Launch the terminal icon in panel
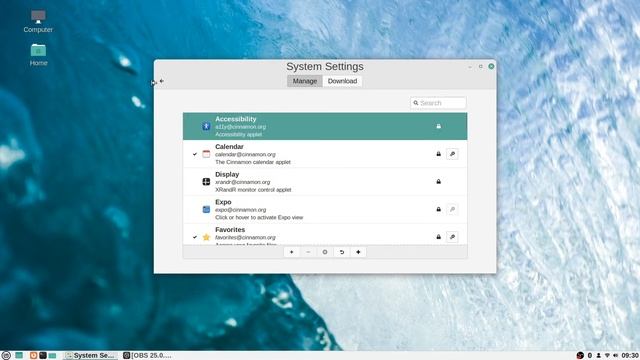 (43, 356)
